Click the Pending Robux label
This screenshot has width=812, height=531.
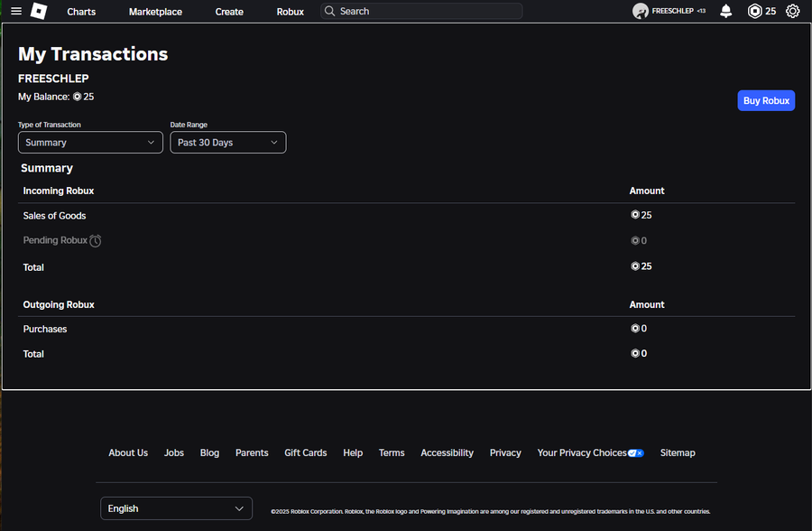(x=55, y=240)
